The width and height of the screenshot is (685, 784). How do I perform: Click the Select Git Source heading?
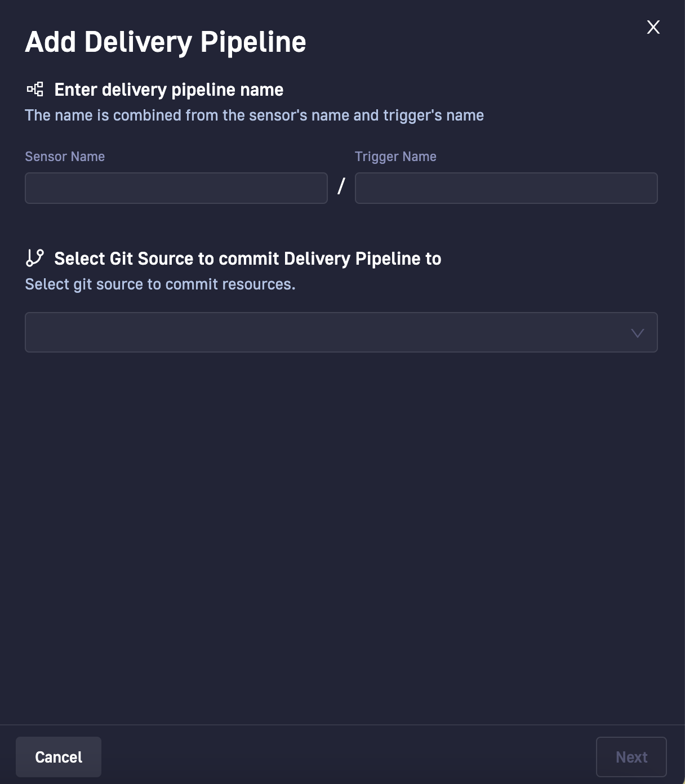[248, 259]
